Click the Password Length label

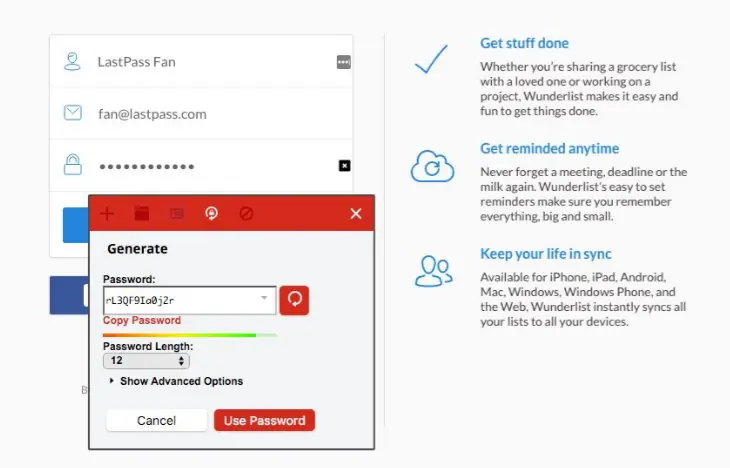tap(148, 346)
